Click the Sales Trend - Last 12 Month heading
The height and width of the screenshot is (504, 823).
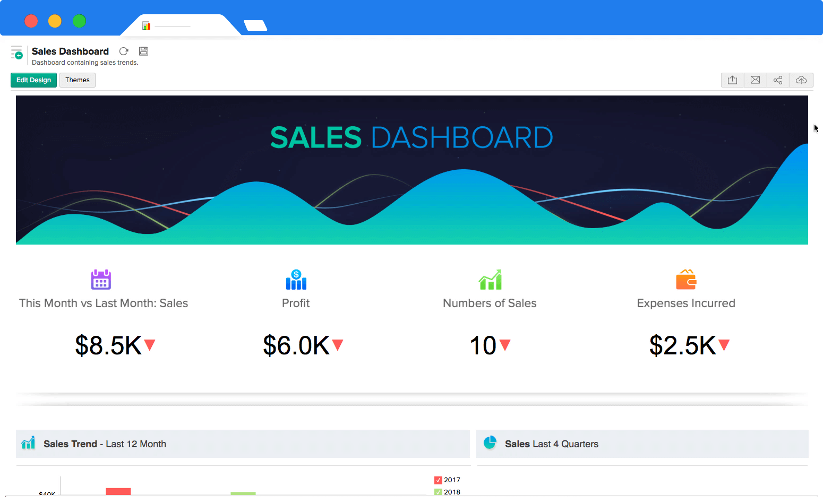pyautogui.click(x=105, y=444)
